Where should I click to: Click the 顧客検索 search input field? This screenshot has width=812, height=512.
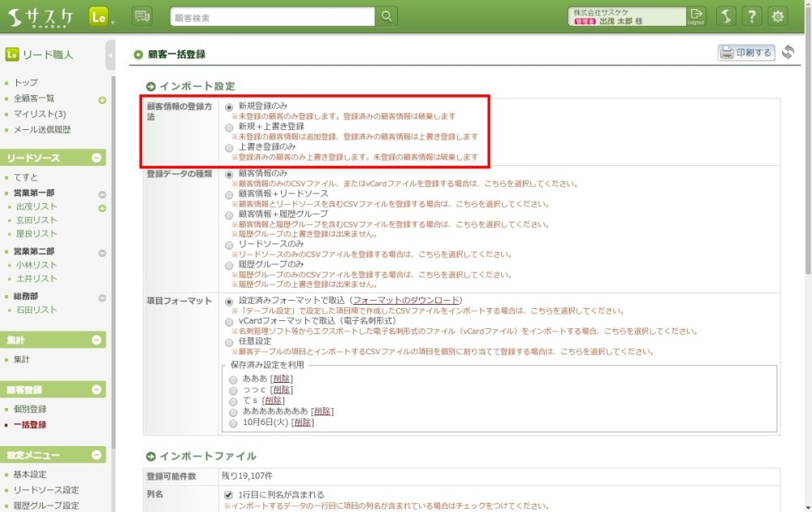click(272, 16)
